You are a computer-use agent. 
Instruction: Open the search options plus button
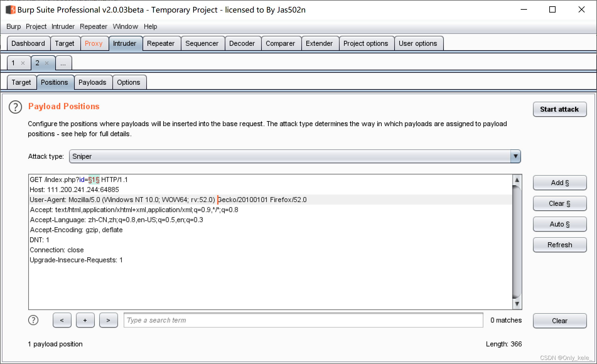click(x=85, y=320)
